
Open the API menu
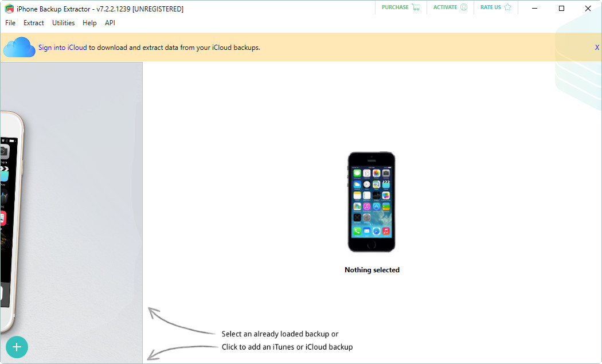[x=110, y=23]
